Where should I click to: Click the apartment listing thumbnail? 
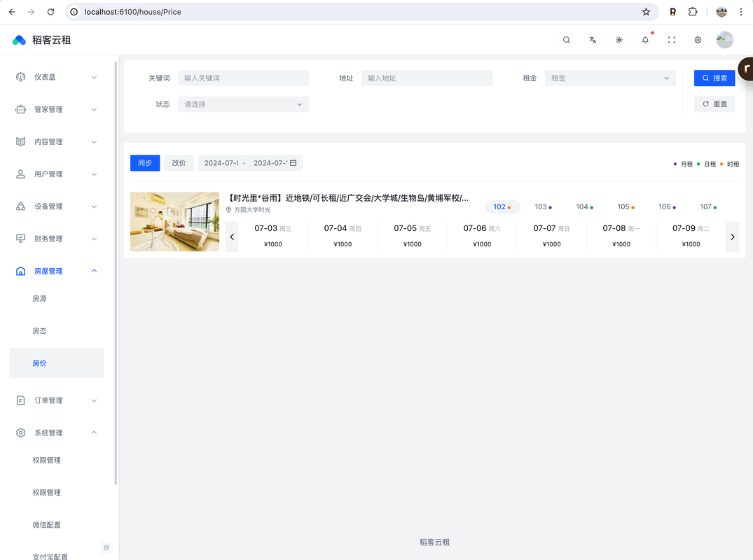pyautogui.click(x=175, y=222)
